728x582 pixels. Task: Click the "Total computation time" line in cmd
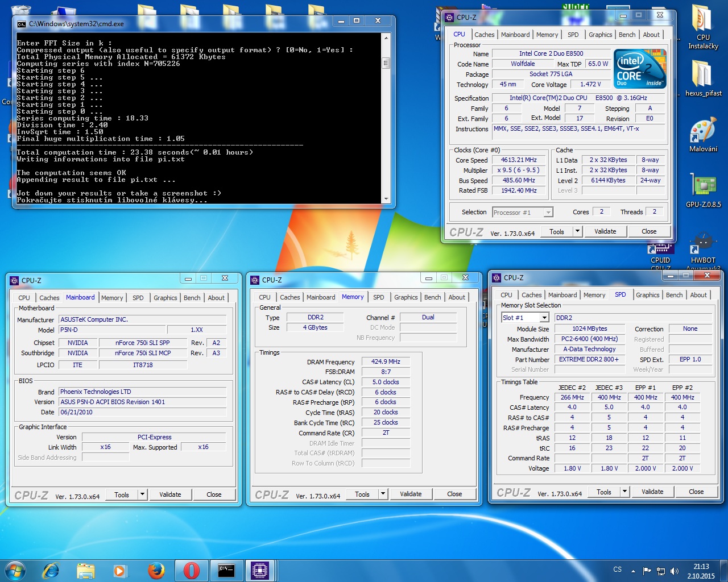[x=135, y=152]
